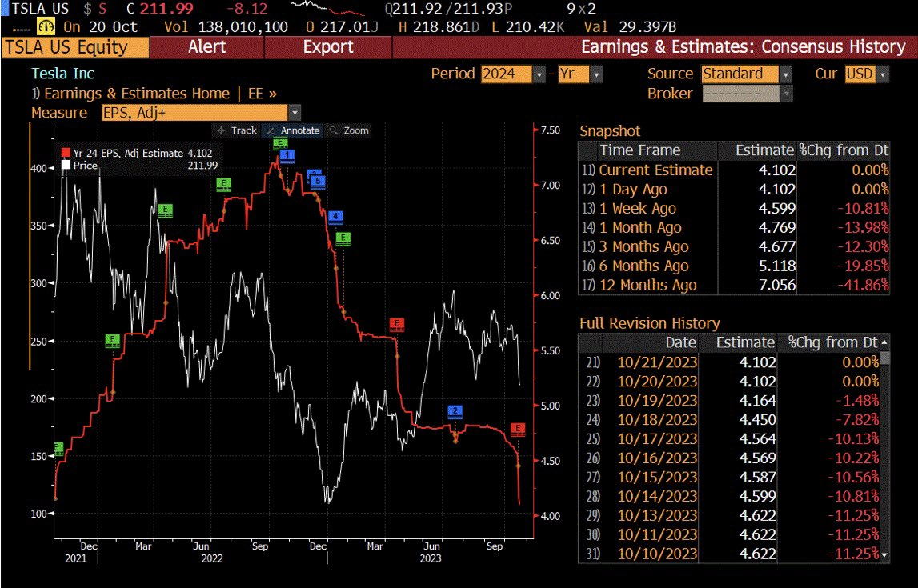Click the white swatch of the Price legend
918x588 pixels.
(66, 166)
